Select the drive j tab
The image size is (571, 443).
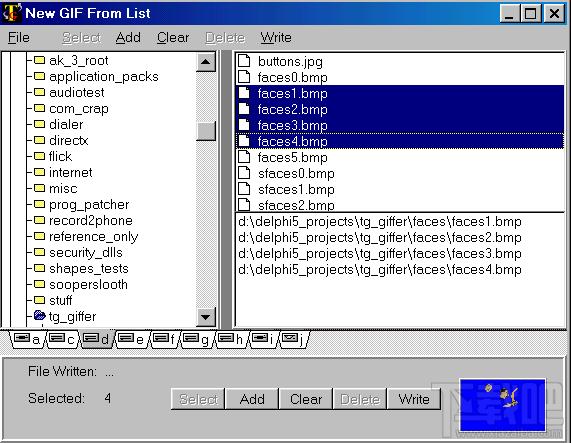tap(294, 339)
